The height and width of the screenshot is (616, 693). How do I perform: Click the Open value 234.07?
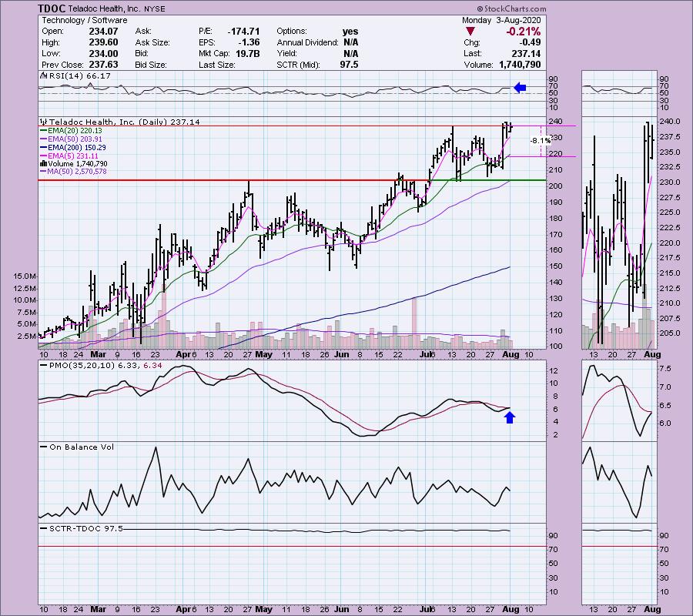[x=103, y=32]
